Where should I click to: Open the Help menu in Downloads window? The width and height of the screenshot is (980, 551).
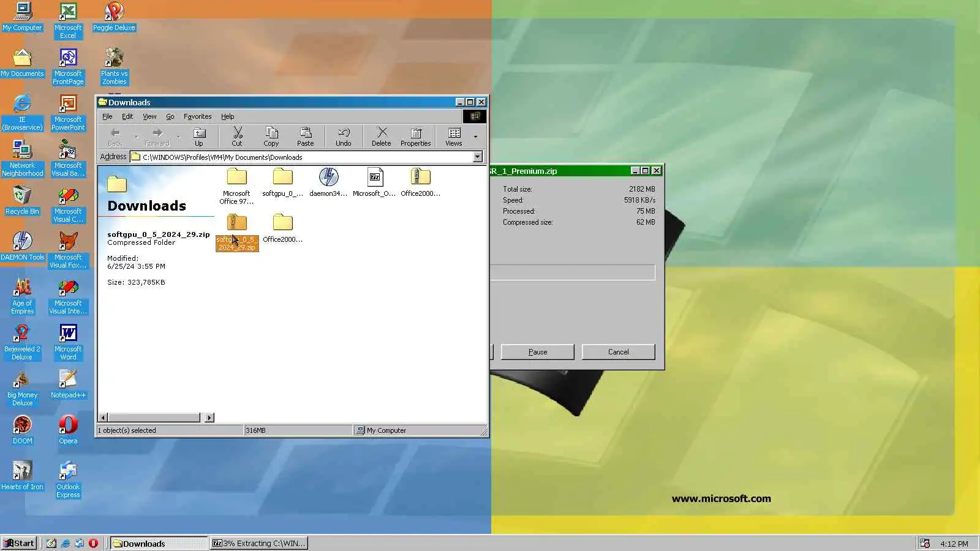(227, 116)
